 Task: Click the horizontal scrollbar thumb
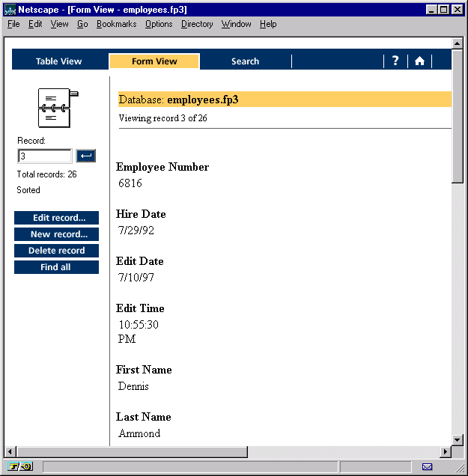[132, 452]
